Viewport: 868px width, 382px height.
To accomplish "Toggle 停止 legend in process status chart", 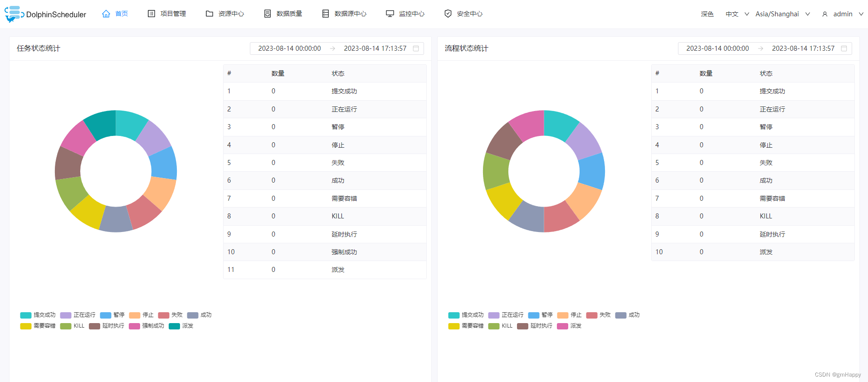I will (569, 315).
